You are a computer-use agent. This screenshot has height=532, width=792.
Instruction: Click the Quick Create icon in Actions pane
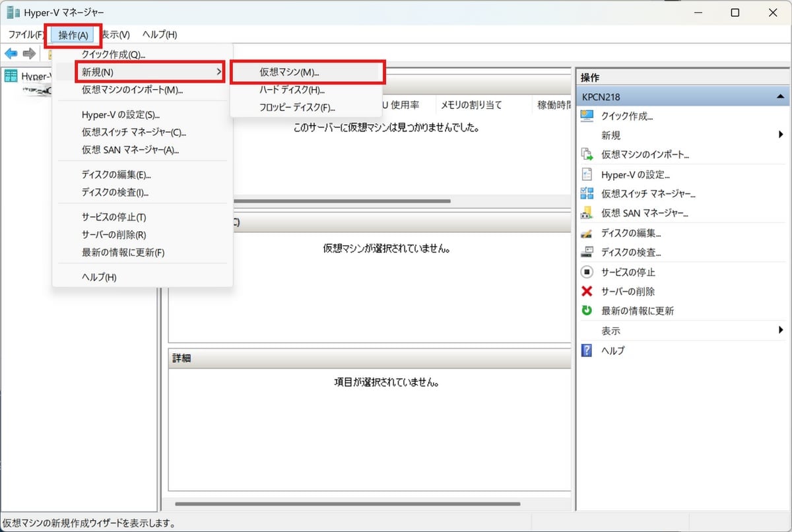pos(587,116)
